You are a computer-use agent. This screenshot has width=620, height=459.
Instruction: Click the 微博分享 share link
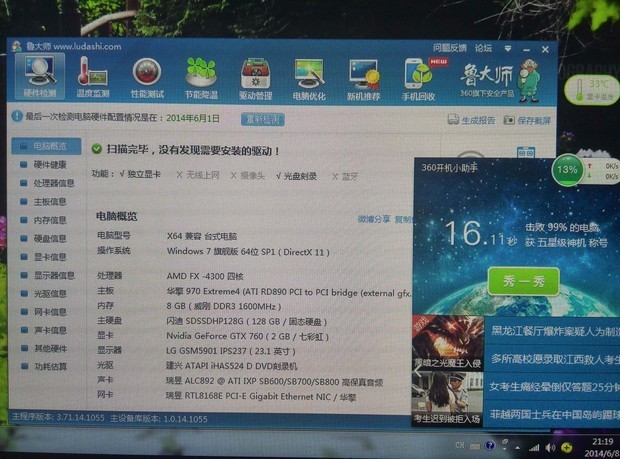(x=374, y=219)
